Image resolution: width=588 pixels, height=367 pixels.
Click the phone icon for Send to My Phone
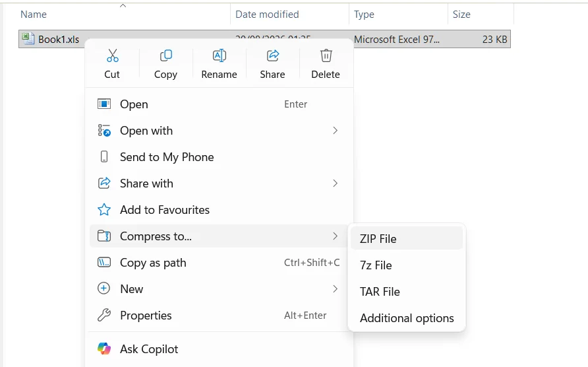click(x=104, y=156)
